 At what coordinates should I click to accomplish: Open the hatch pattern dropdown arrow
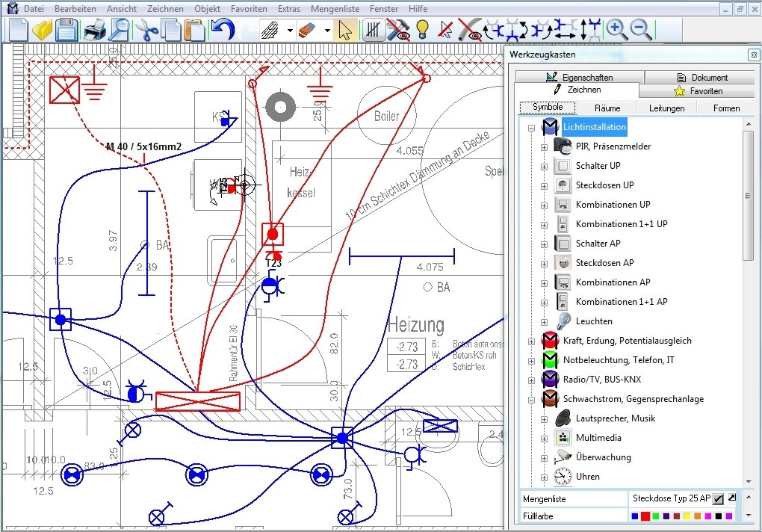[290, 31]
